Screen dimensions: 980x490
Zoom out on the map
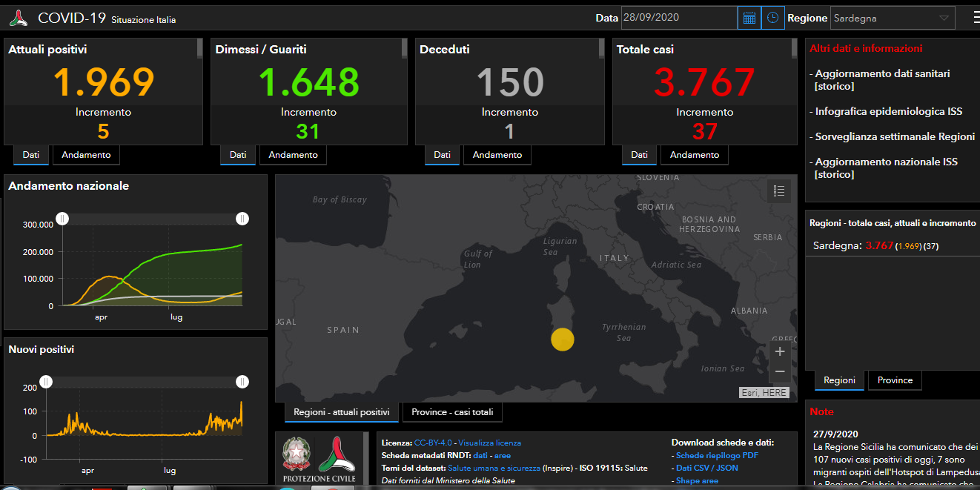779,371
